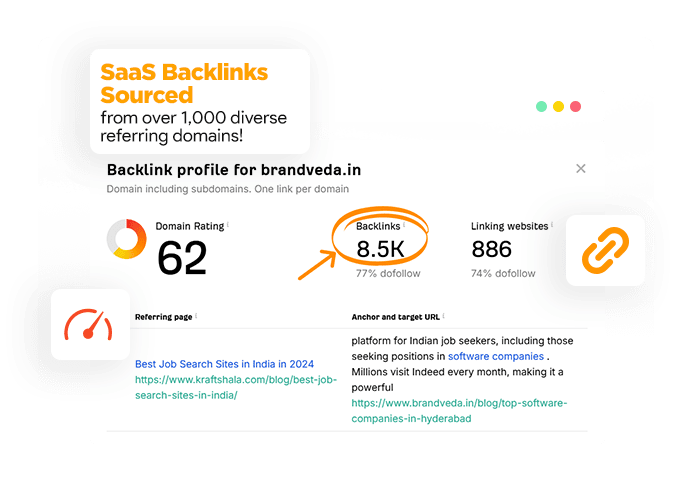The height and width of the screenshot is (501, 692).
Task: Click the Anchor and target URL header
Action: [x=395, y=317]
